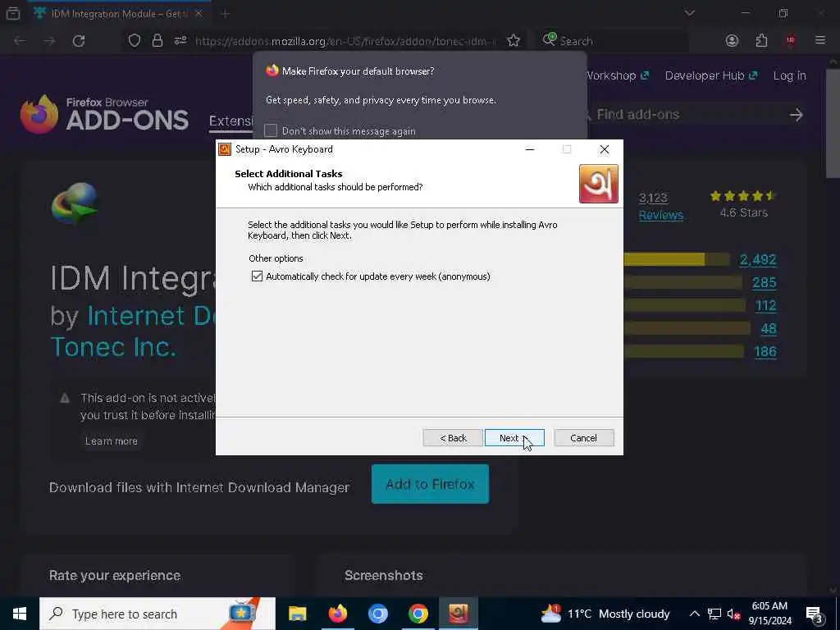Bookmark this page with star icon

click(x=514, y=41)
